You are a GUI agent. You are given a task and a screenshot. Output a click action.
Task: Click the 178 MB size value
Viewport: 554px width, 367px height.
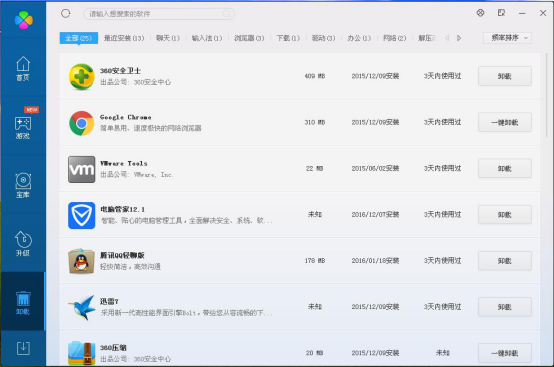pos(315,261)
